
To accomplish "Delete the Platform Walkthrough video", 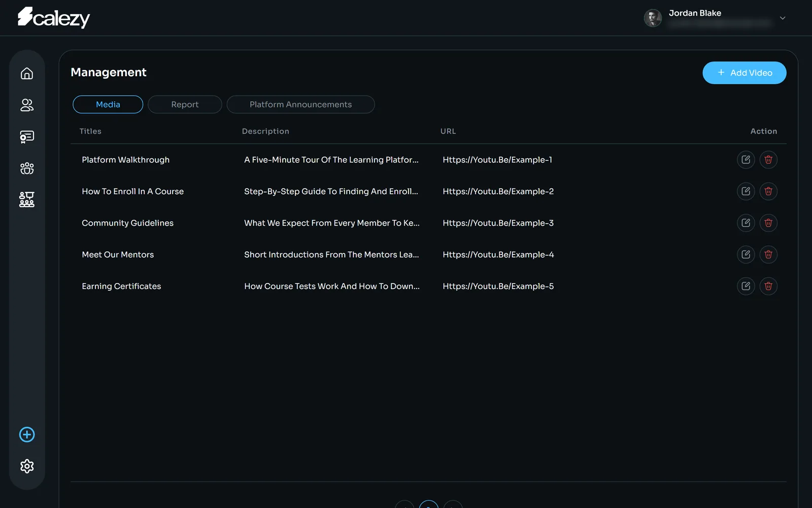I will [768, 160].
